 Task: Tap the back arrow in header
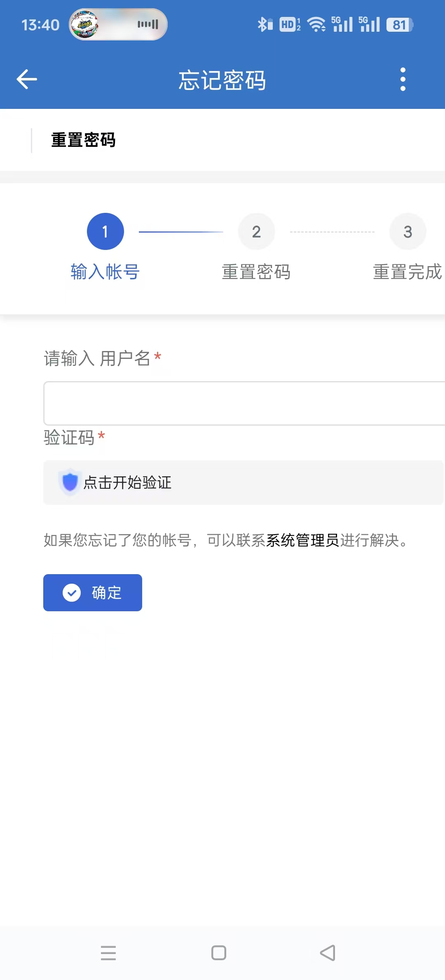click(x=27, y=79)
